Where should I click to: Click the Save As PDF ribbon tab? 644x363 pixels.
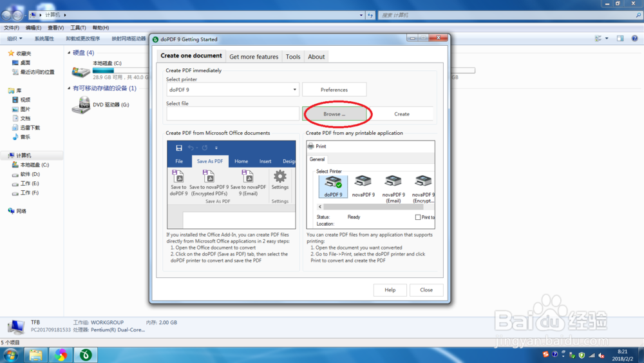click(210, 161)
